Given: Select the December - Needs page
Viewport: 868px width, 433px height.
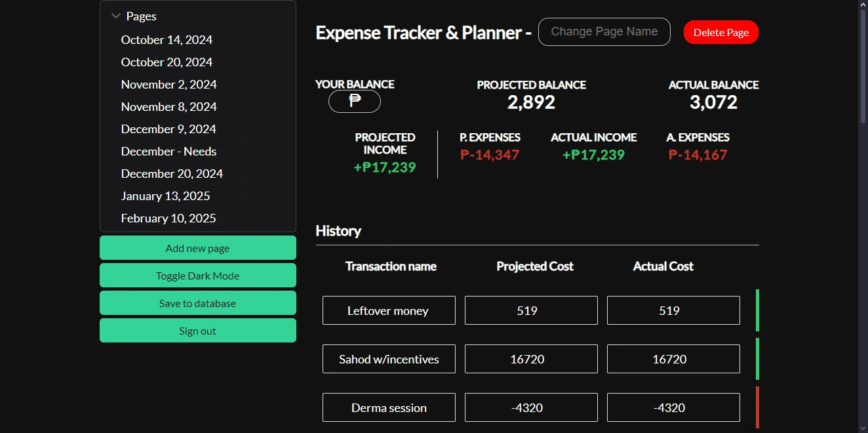Looking at the screenshot, I should (168, 152).
